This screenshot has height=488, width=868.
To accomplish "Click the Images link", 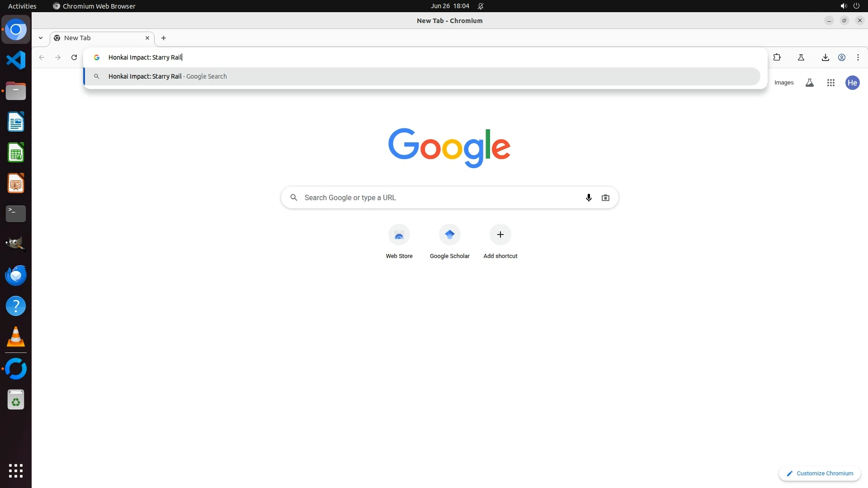I will [783, 83].
